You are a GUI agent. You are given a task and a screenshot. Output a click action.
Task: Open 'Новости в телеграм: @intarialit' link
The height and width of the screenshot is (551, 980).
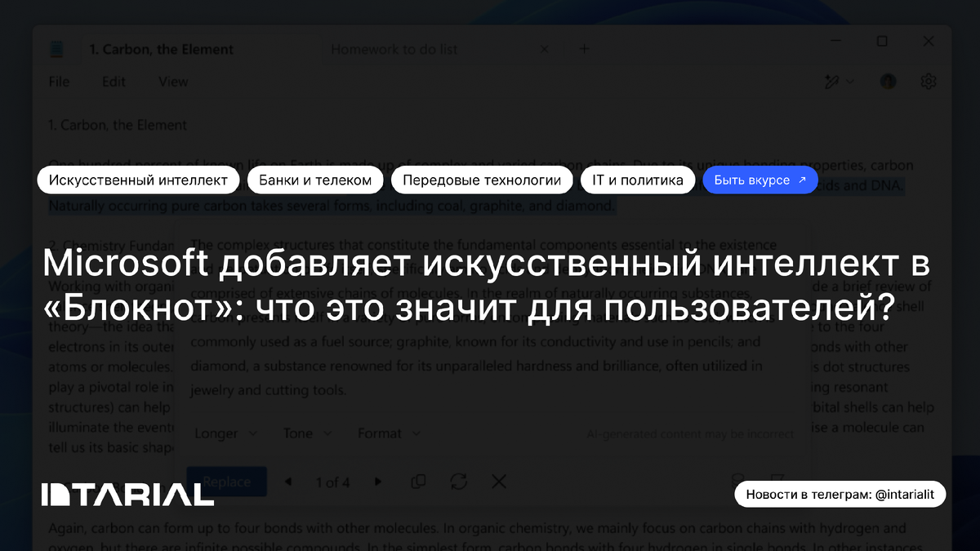tap(840, 494)
